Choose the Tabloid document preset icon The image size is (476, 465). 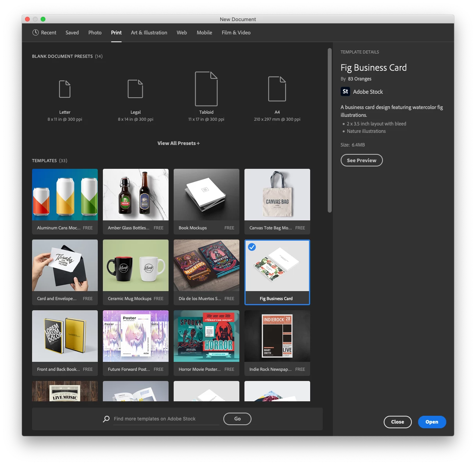(206, 89)
